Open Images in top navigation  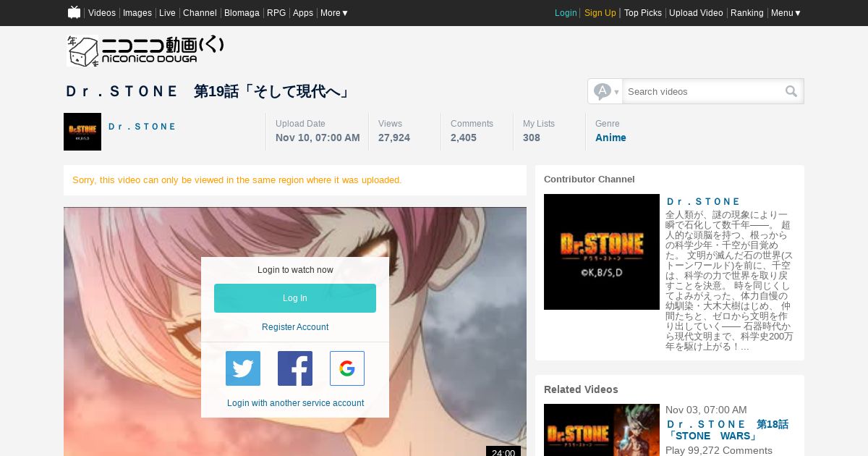click(137, 13)
